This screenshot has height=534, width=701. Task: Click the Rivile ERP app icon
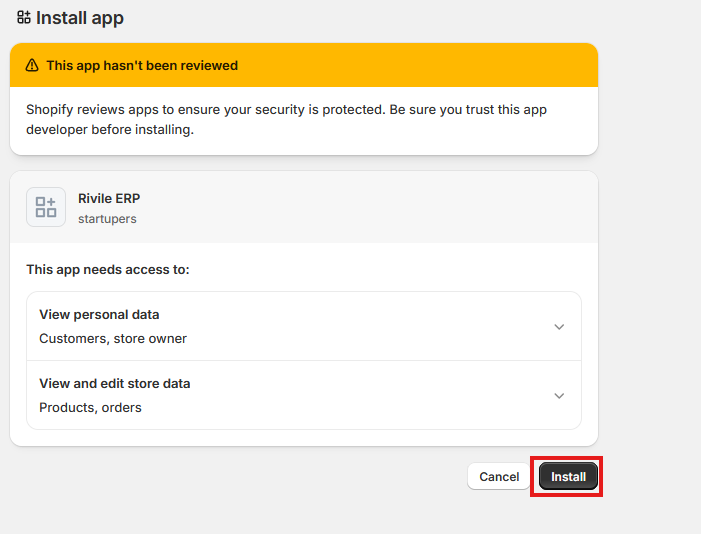[46, 207]
